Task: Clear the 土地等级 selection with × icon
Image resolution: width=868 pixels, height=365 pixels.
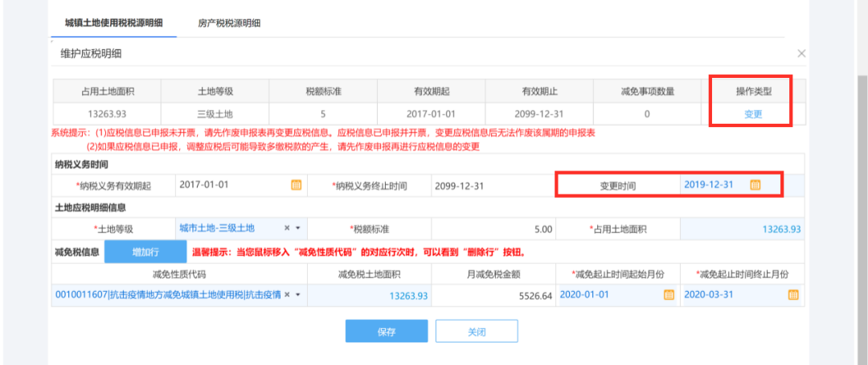Action: [287, 228]
